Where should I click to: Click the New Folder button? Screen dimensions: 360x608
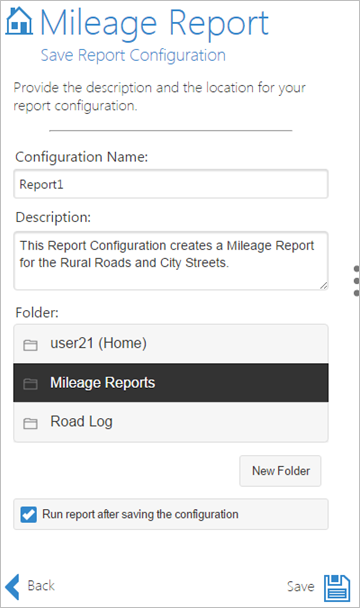click(280, 471)
